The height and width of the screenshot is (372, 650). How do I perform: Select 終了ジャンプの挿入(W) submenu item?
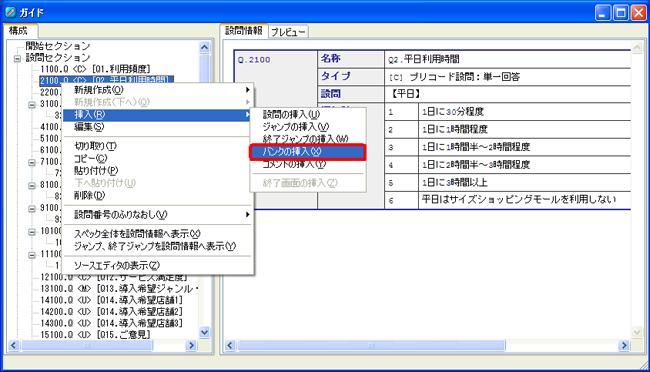click(308, 139)
